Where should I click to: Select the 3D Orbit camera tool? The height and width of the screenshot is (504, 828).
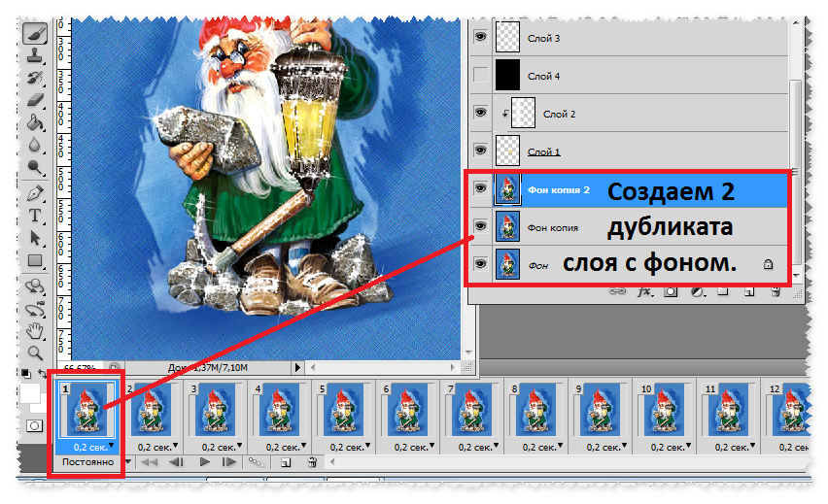tap(35, 309)
